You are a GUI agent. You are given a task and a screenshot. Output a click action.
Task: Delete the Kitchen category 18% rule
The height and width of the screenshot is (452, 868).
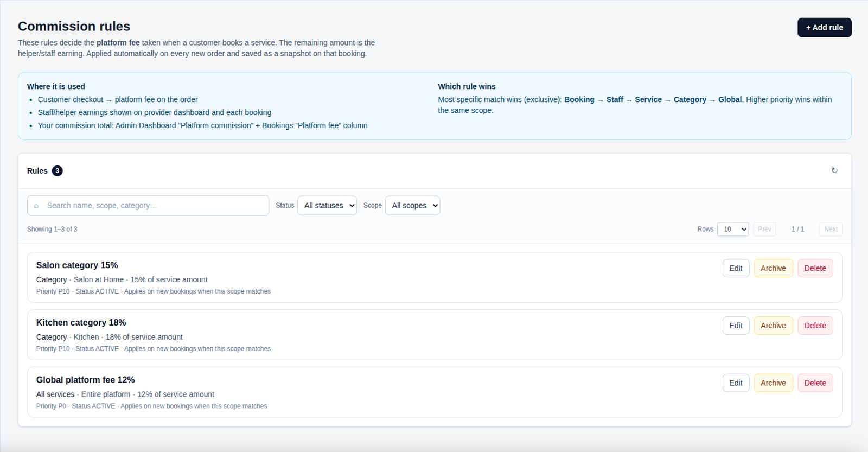pos(815,326)
